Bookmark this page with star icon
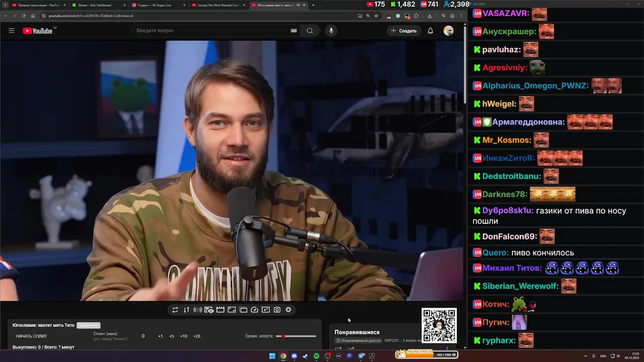 (376, 16)
